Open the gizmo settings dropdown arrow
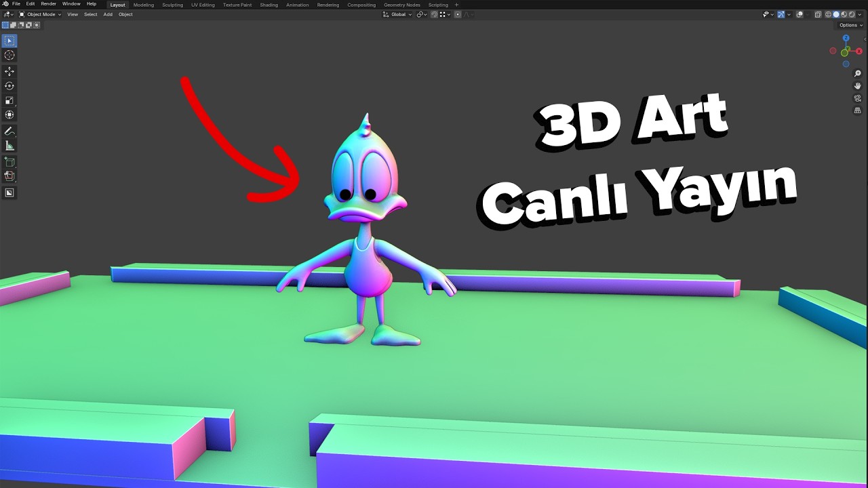Screen dimensions: 868x488 tap(789, 14)
